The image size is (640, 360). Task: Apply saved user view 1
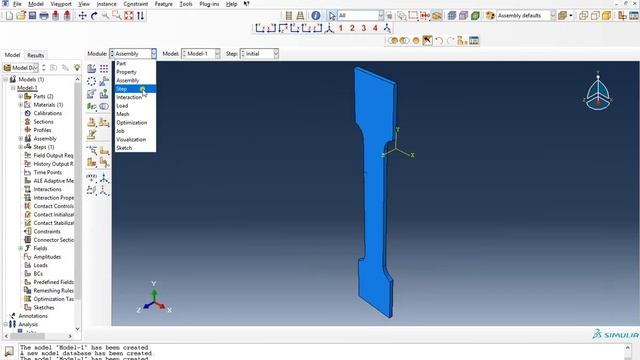click(x=341, y=28)
